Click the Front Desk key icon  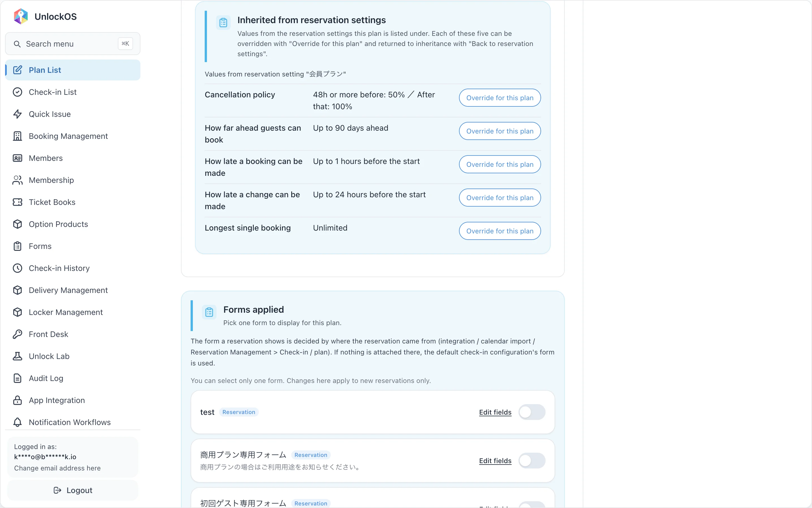[x=17, y=334]
